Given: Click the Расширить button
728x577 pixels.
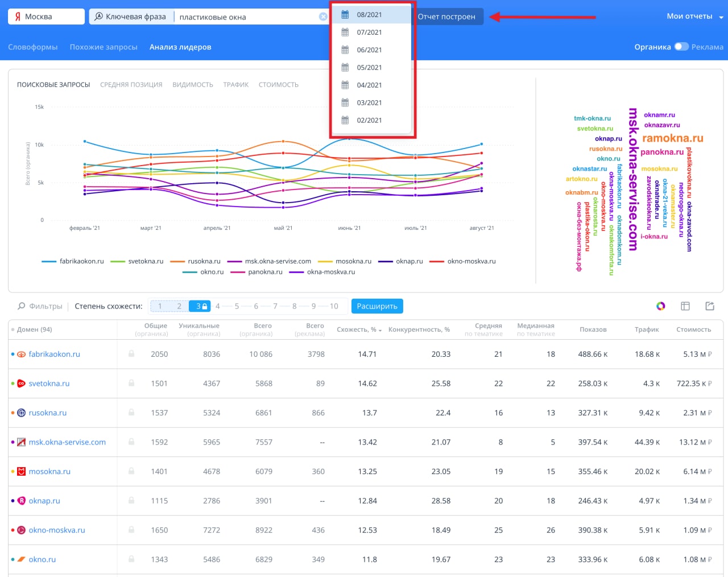Looking at the screenshot, I should [x=377, y=306].
